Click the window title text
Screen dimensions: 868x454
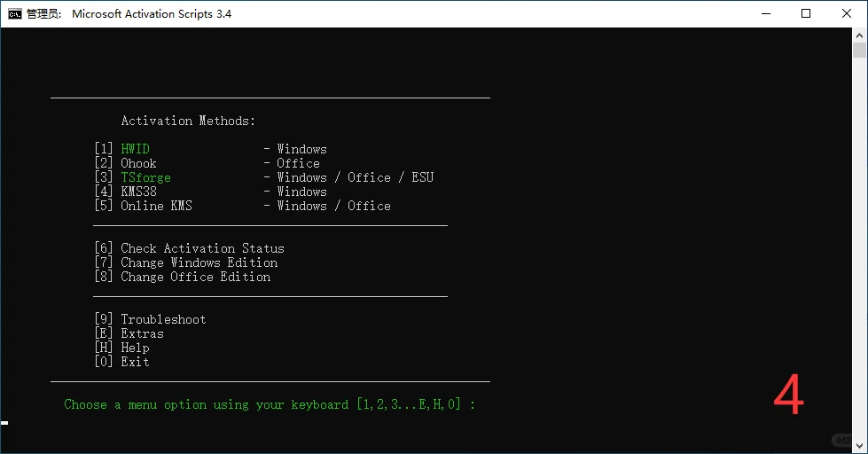(151, 13)
